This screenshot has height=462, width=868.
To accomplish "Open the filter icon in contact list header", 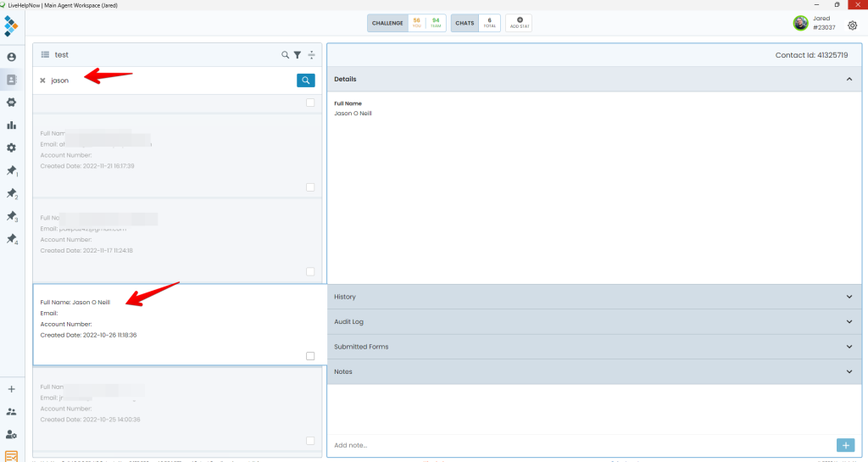I will click(298, 55).
